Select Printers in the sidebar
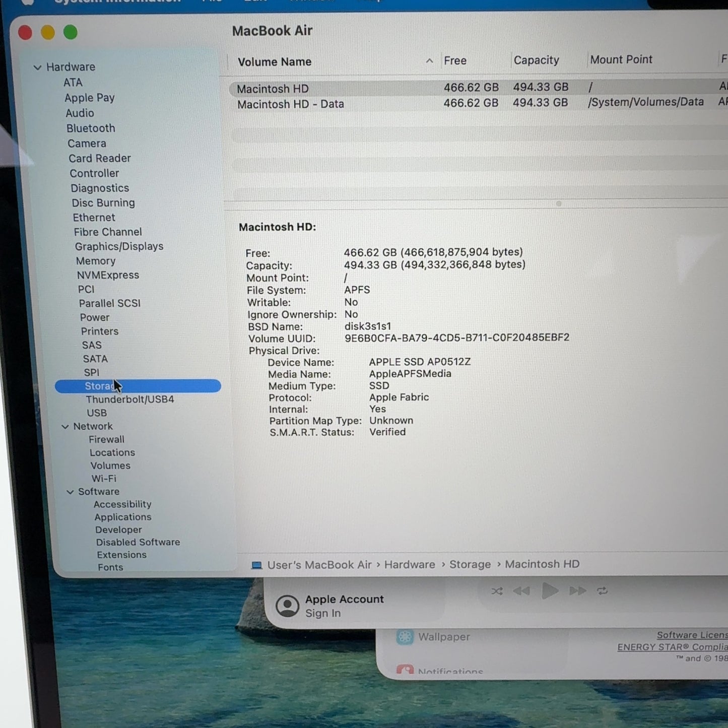The height and width of the screenshot is (728, 728). (99, 332)
